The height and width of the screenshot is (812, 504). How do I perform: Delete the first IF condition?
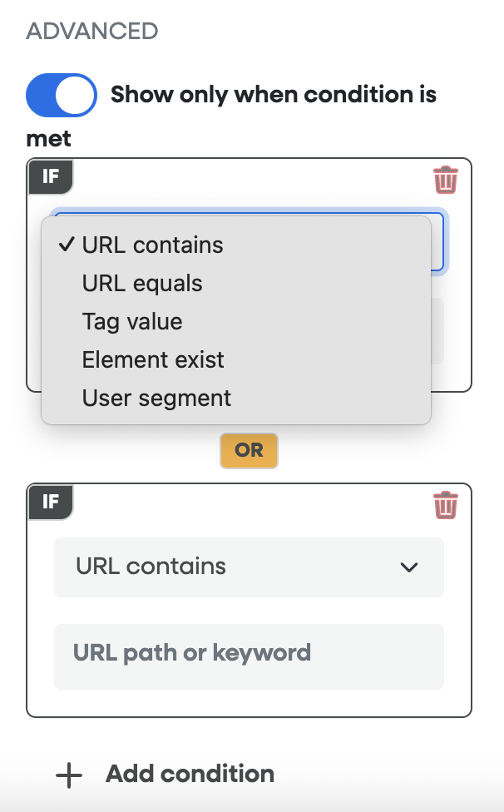click(445, 180)
